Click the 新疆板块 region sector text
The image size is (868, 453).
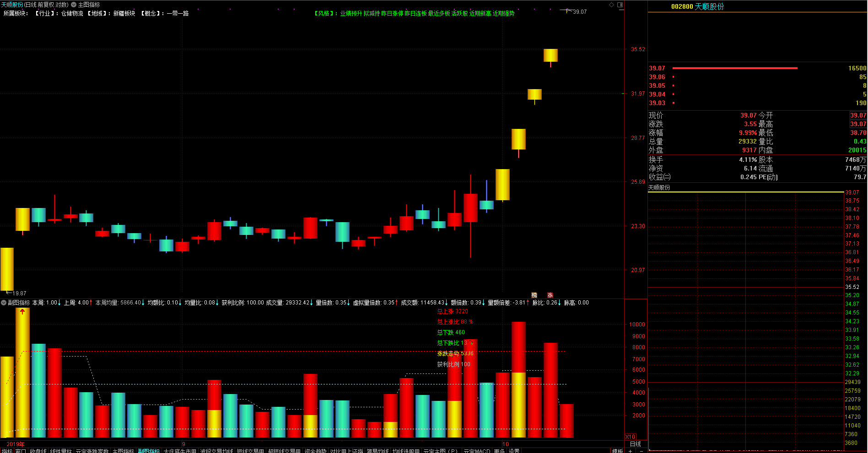click(x=124, y=13)
